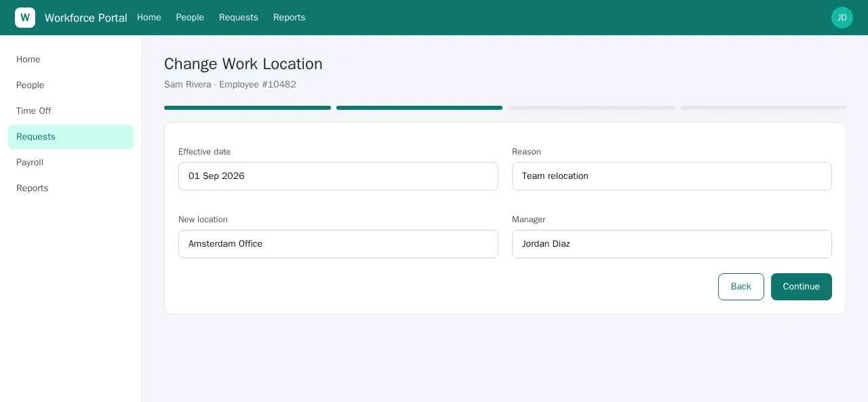Open Requests in the top navigation bar

239,18
